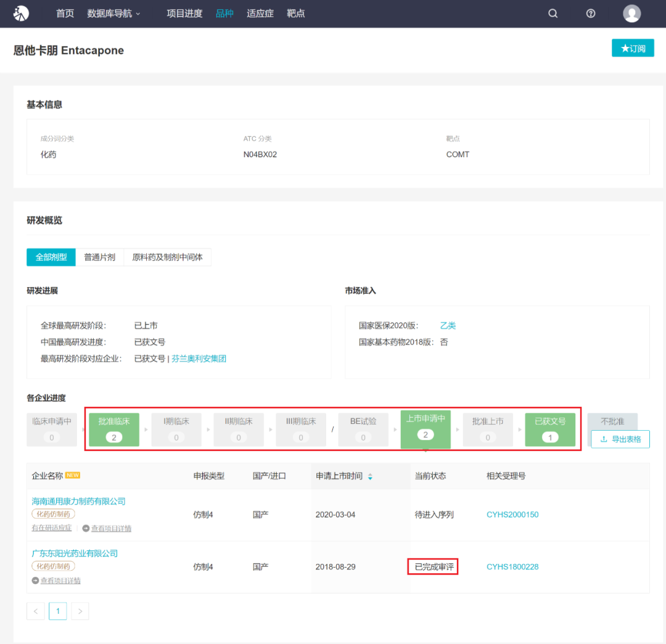The image size is (666, 644).
Task: Click the site logo icon
Action: click(22, 13)
